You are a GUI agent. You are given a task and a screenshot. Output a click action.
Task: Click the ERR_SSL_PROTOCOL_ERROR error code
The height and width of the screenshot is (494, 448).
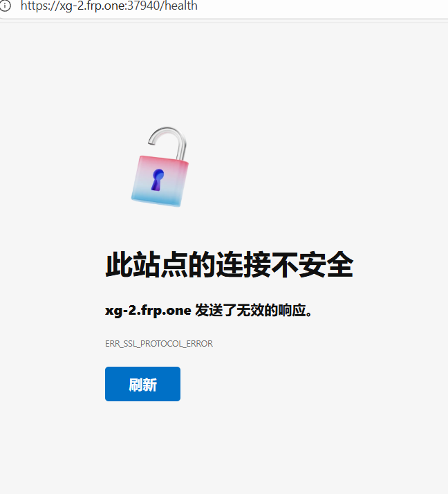[159, 343]
